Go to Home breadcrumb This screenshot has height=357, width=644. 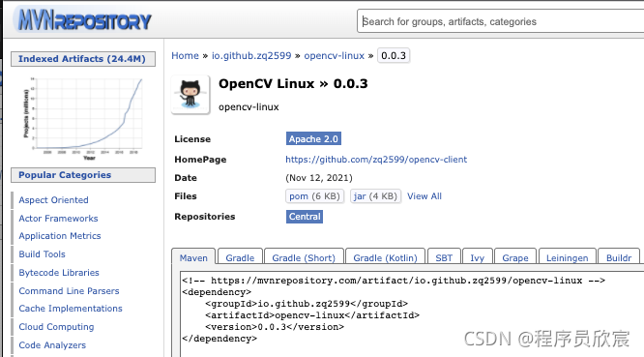(x=185, y=55)
